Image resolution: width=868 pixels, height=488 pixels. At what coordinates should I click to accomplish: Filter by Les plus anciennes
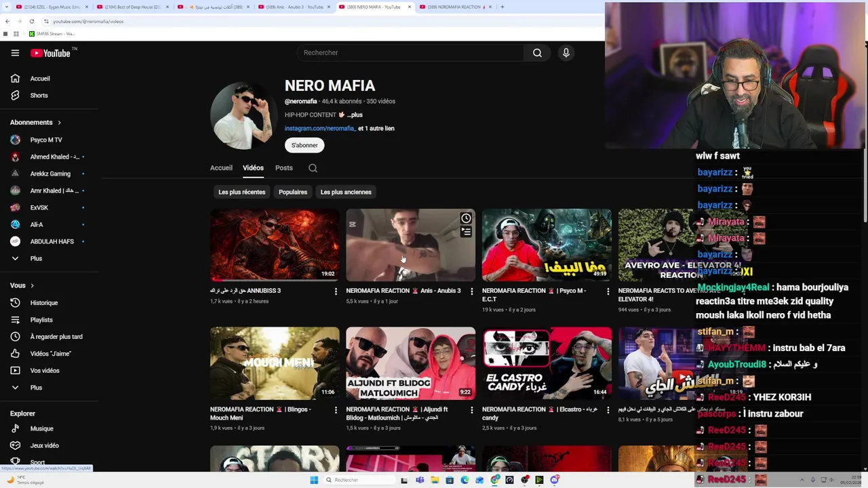(x=346, y=192)
